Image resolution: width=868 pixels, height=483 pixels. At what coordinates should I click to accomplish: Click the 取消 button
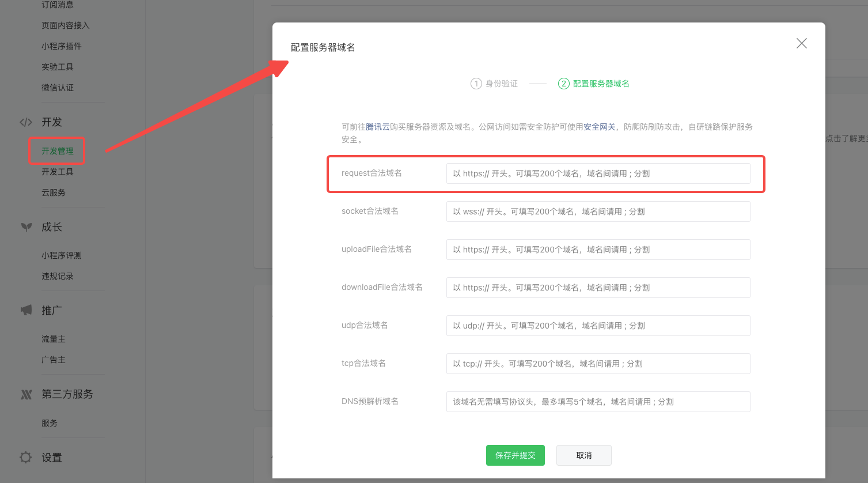[583, 455]
